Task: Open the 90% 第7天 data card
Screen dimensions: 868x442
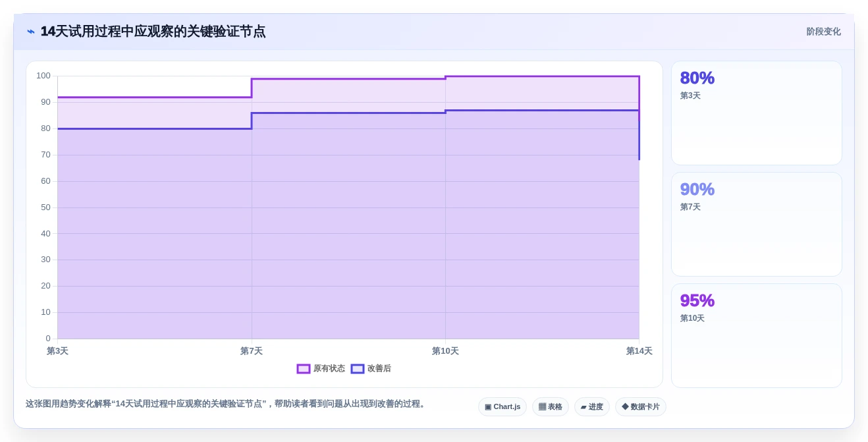Action: 757,225
